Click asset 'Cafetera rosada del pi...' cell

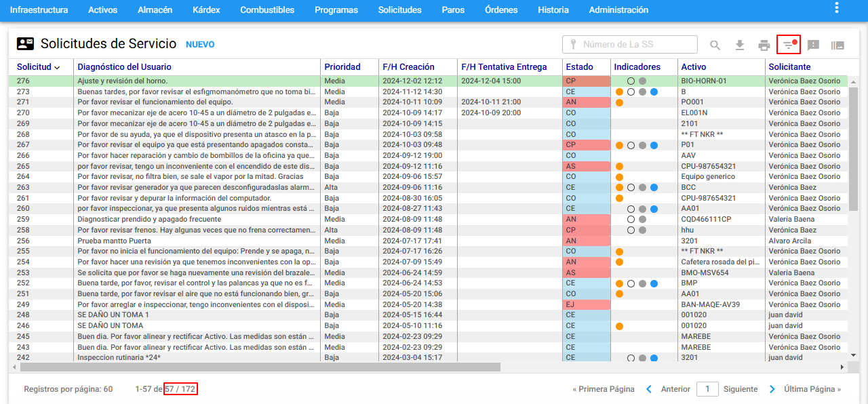(720, 262)
